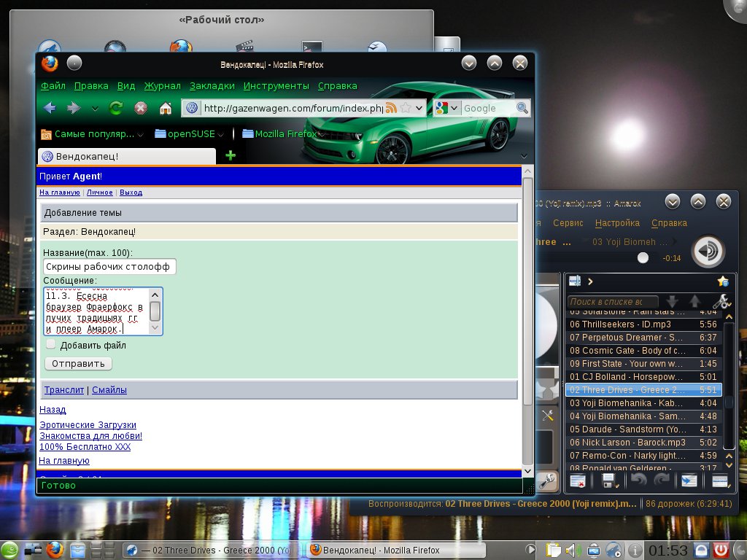Open a new tab with the green plus

pos(231,155)
